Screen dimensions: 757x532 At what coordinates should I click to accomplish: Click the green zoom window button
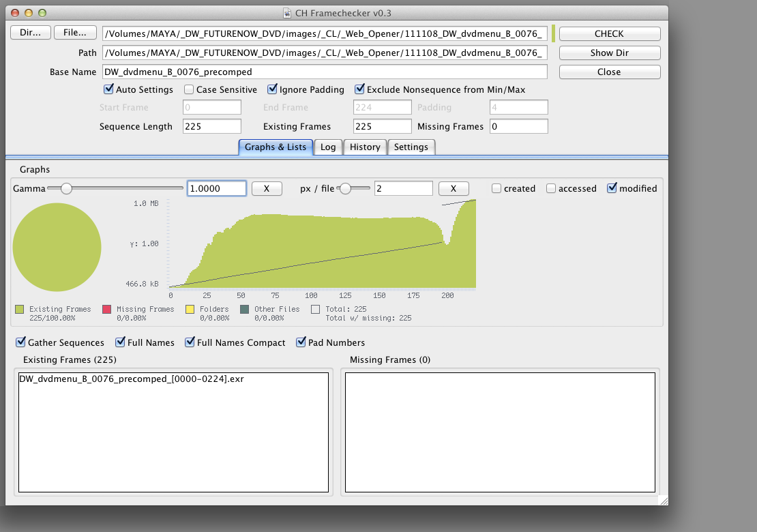click(x=42, y=13)
